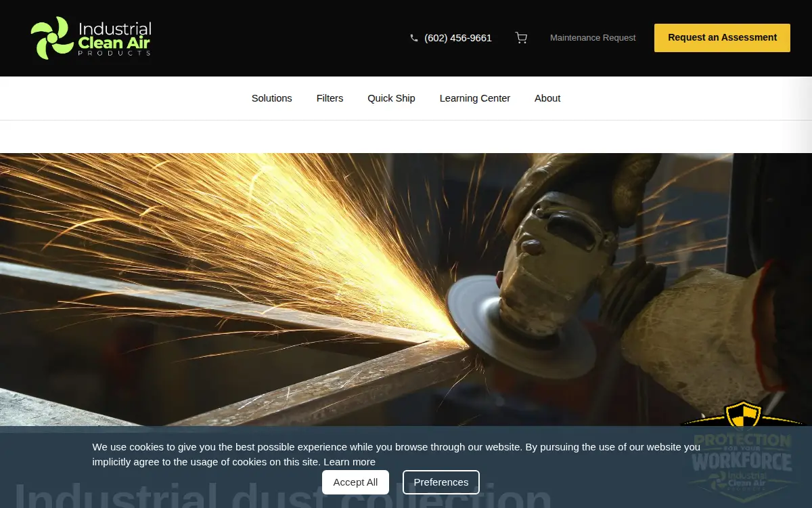812x508 pixels.
Task: Open the shopping cart icon
Action: coord(521,38)
